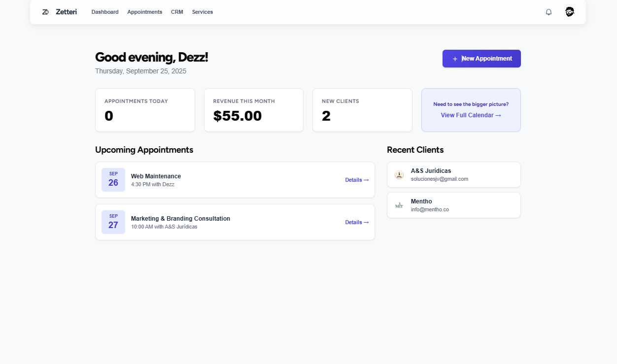
Task: Open notifications via the bell icon
Action: click(548, 12)
